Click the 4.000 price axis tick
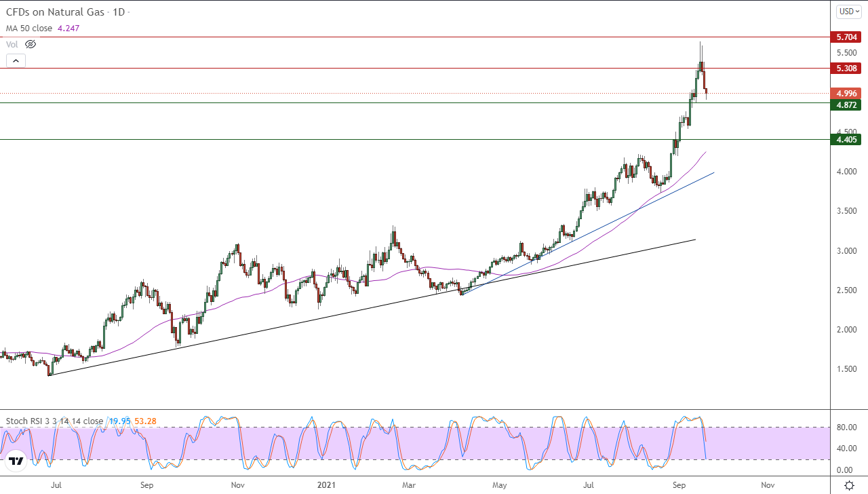The image size is (868, 494). (848, 172)
